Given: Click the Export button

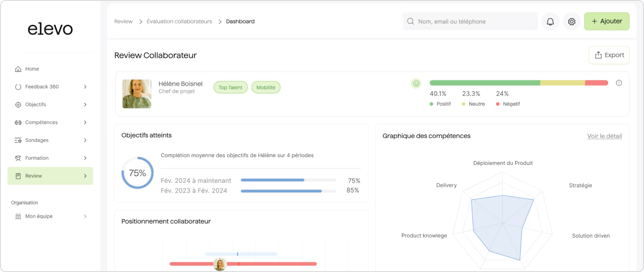Looking at the screenshot, I should point(609,55).
